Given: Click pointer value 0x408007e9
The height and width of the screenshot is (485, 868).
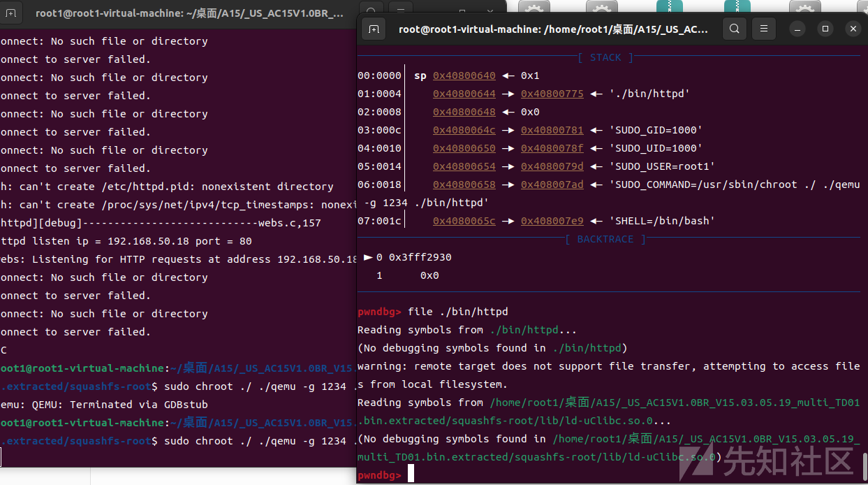Looking at the screenshot, I should pos(552,221).
